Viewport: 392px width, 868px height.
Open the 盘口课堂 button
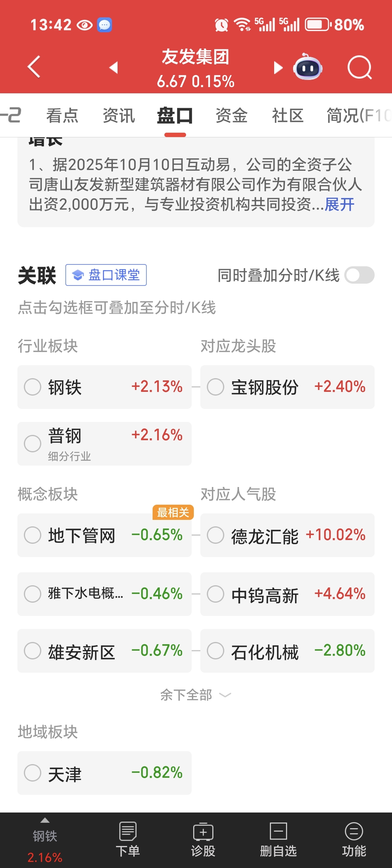(x=106, y=275)
